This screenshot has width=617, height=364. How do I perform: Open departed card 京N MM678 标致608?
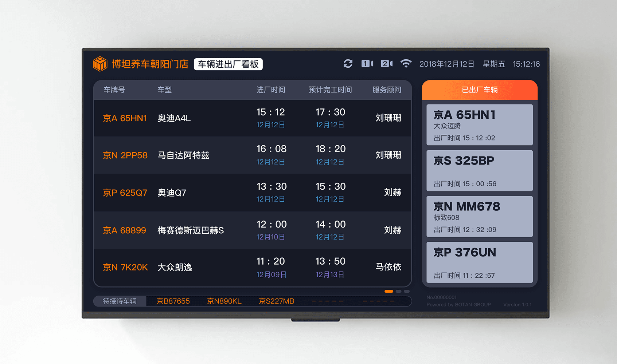coord(480,217)
